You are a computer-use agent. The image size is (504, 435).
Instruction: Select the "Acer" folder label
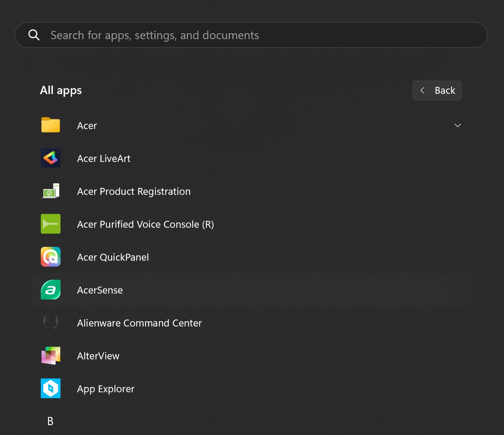coord(87,126)
